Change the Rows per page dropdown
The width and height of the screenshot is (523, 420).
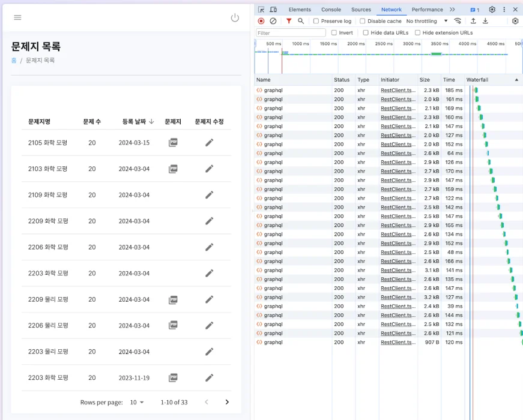(x=137, y=402)
